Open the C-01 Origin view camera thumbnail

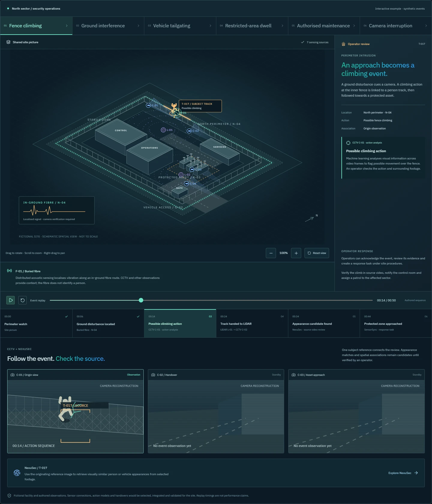click(75, 411)
